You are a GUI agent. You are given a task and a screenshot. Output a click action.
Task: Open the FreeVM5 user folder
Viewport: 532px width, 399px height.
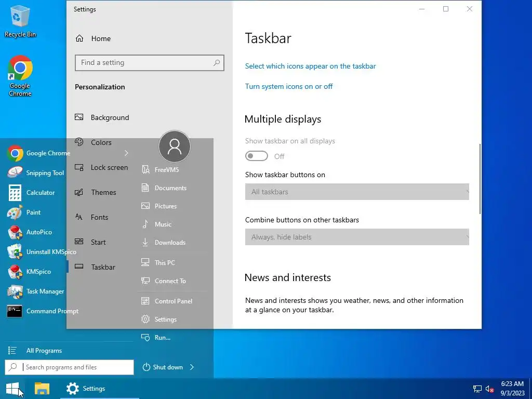160,169
